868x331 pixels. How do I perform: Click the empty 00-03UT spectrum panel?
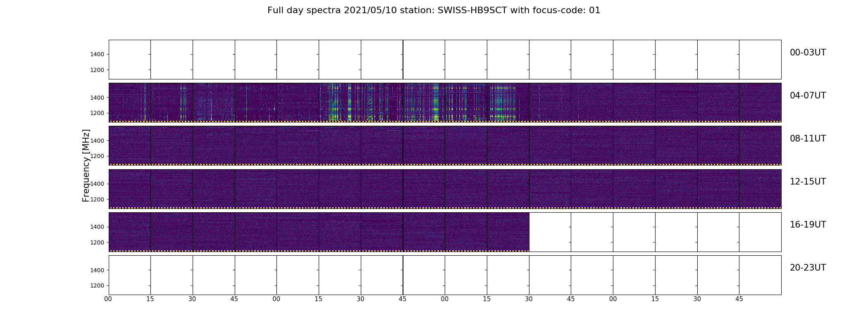click(x=445, y=60)
